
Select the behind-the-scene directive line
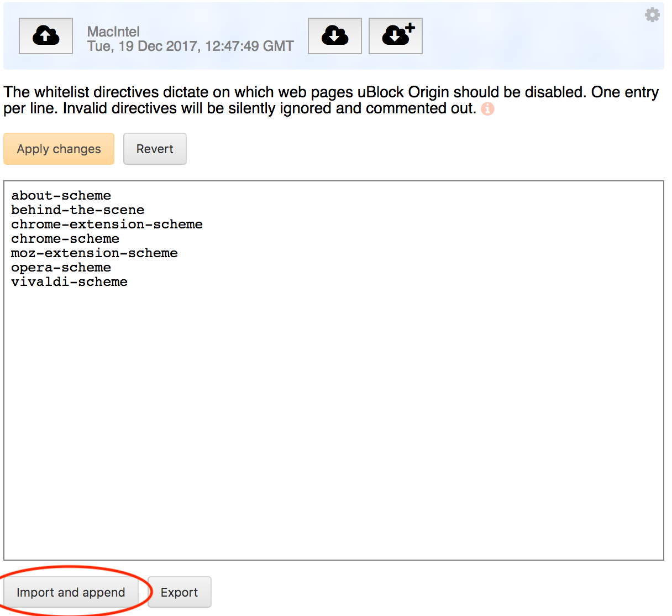(x=77, y=210)
